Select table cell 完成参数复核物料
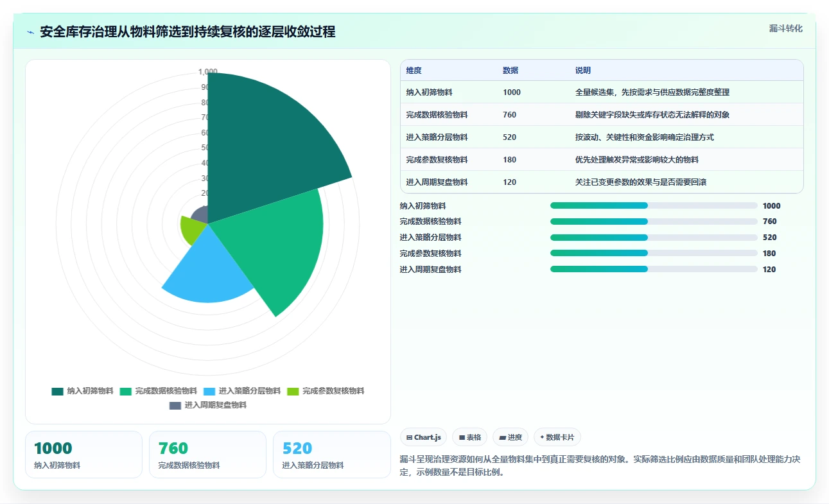829x504 pixels. coord(437,160)
